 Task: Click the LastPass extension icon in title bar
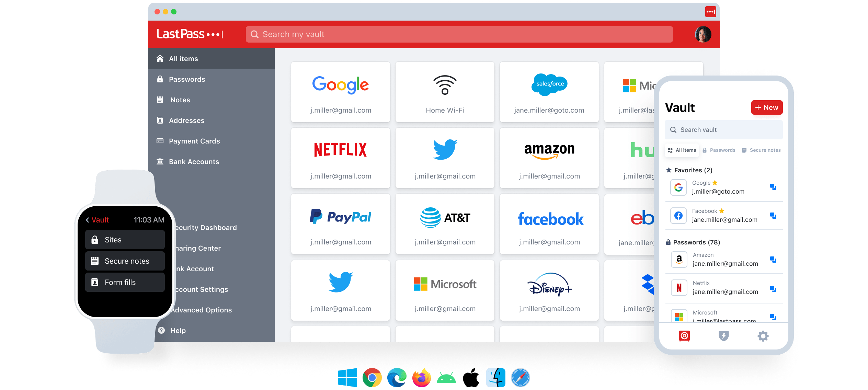pos(710,12)
